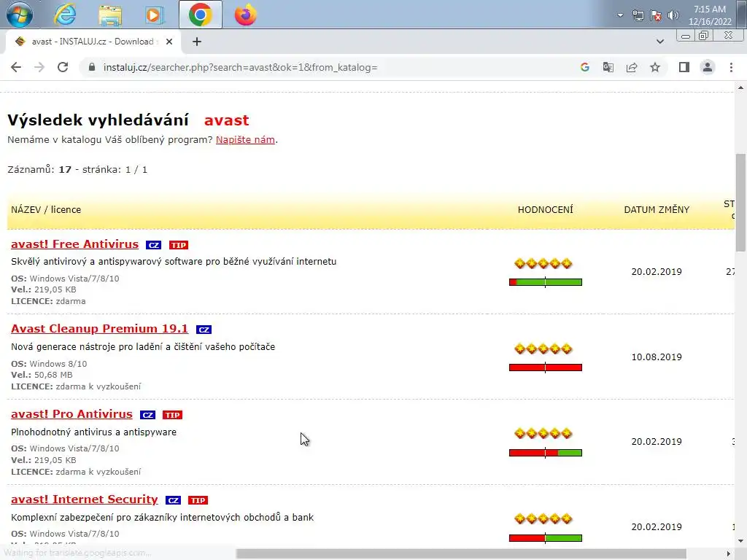This screenshot has height=560, width=747.
Task: Click the rating bar for avast! Free Antivirus
Action: (x=546, y=282)
